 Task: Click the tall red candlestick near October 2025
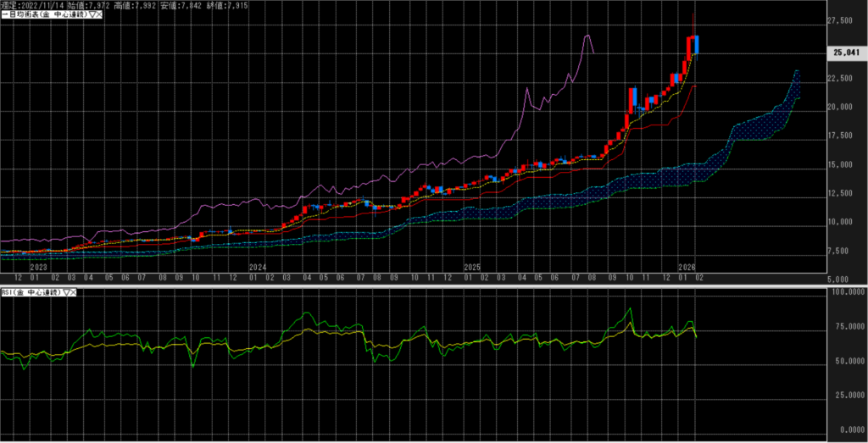632,100
